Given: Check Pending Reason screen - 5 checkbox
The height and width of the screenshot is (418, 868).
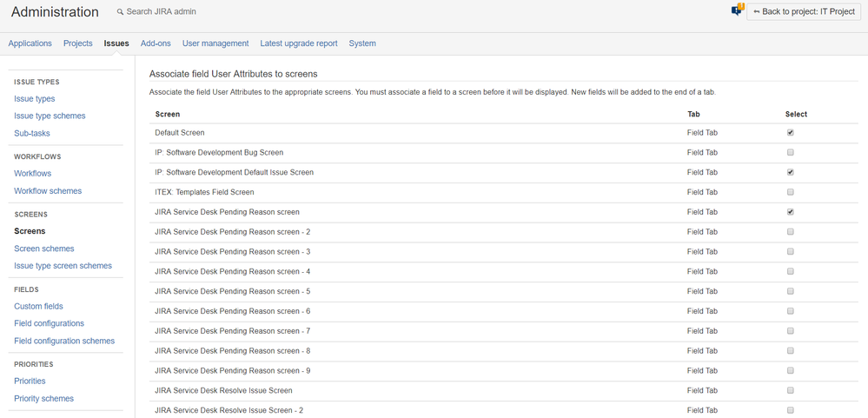Looking at the screenshot, I should point(791,291).
